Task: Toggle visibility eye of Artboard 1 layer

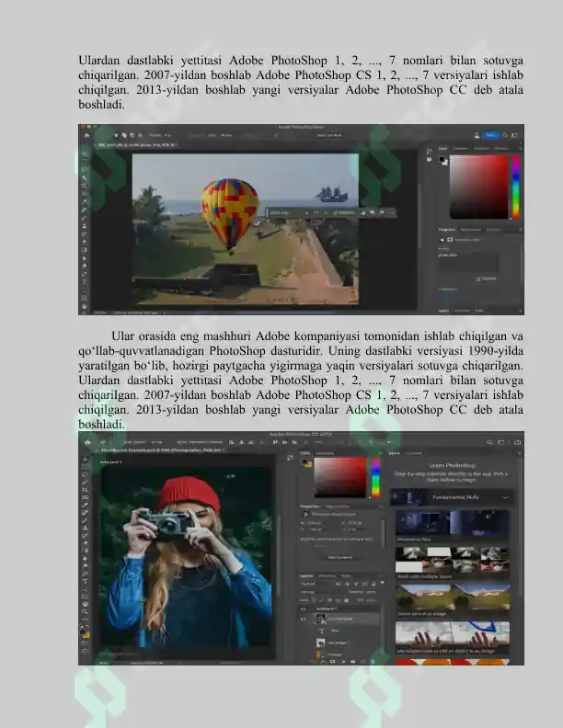Action: pyautogui.click(x=304, y=609)
